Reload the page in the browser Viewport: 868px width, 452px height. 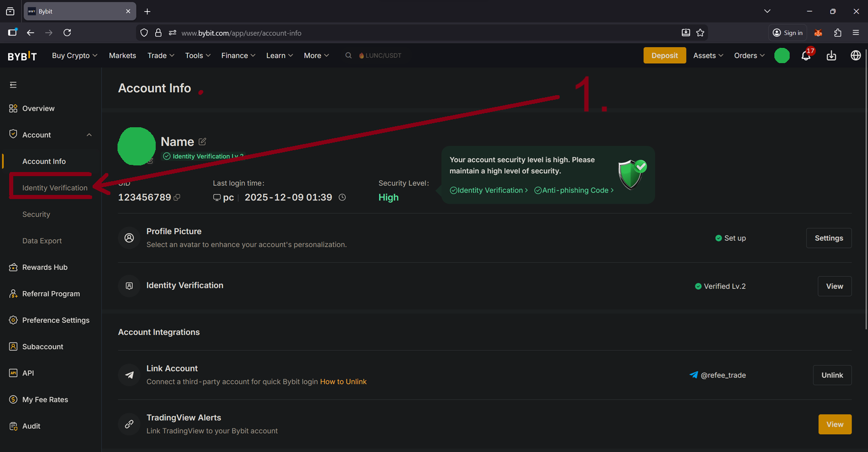coord(67,33)
